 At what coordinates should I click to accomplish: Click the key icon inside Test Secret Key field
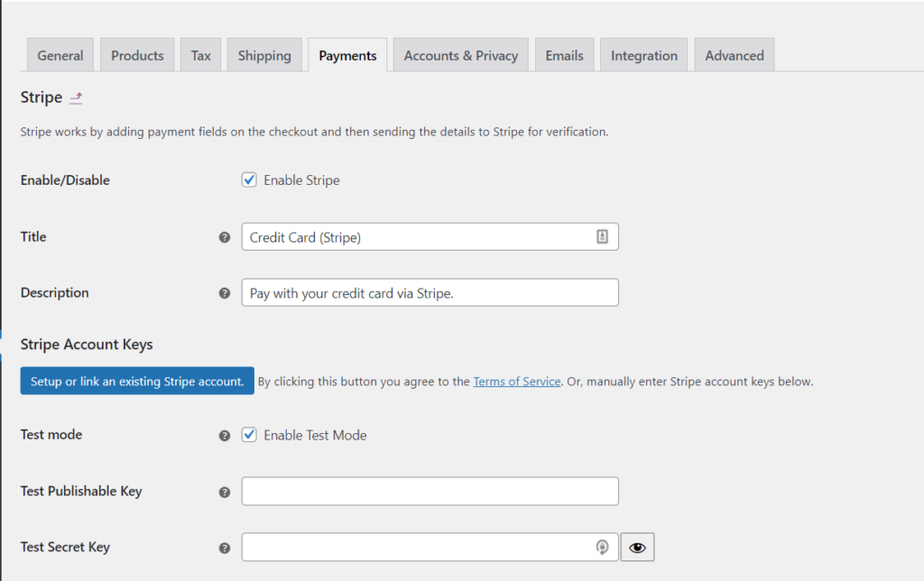[x=603, y=547]
